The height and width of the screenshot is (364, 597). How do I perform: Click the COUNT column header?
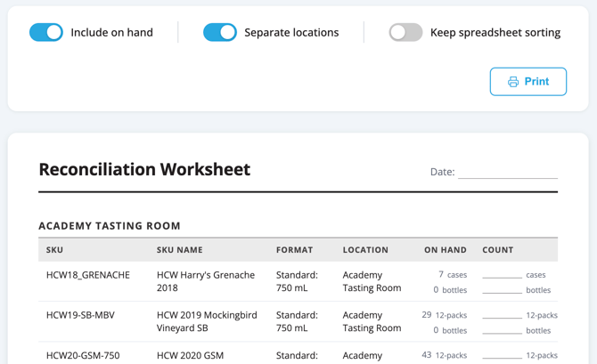[x=497, y=250]
